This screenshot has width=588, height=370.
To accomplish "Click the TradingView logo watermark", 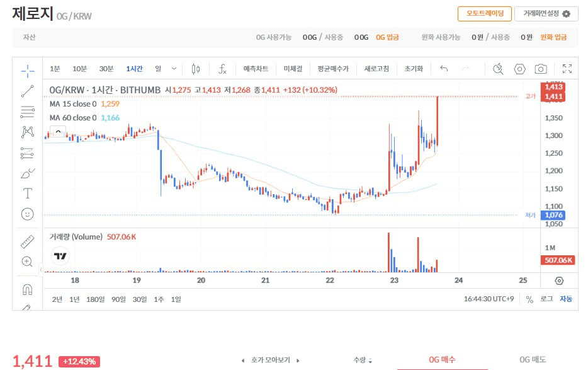I will tap(60, 256).
